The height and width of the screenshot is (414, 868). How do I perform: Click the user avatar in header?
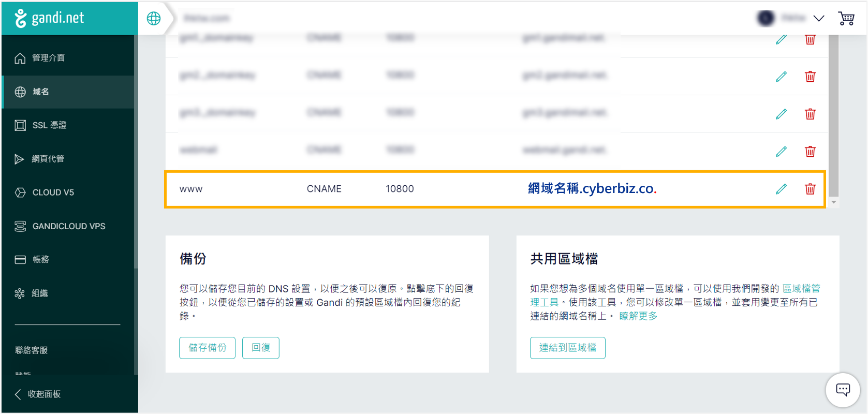[x=766, y=18]
